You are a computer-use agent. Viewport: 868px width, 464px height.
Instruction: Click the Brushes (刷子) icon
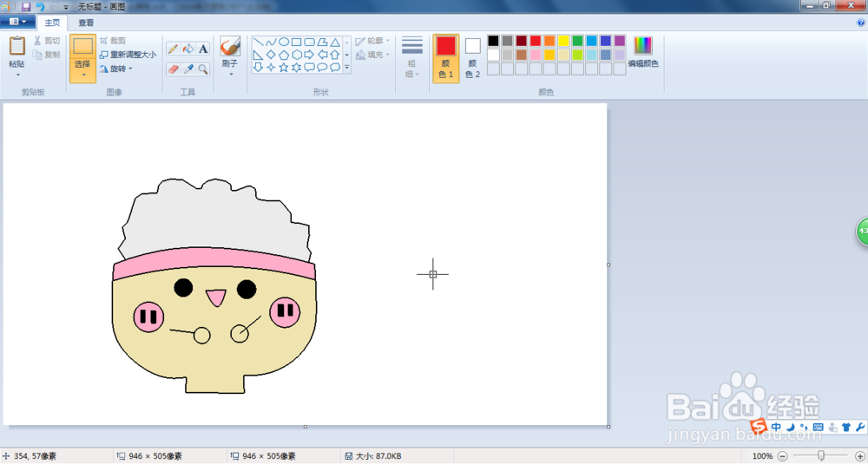pyautogui.click(x=230, y=47)
